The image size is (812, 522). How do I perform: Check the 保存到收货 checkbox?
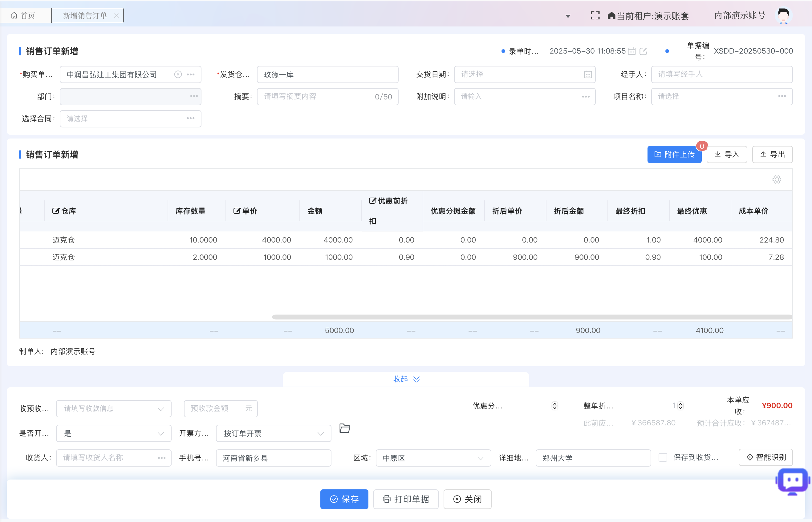pos(663,457)
